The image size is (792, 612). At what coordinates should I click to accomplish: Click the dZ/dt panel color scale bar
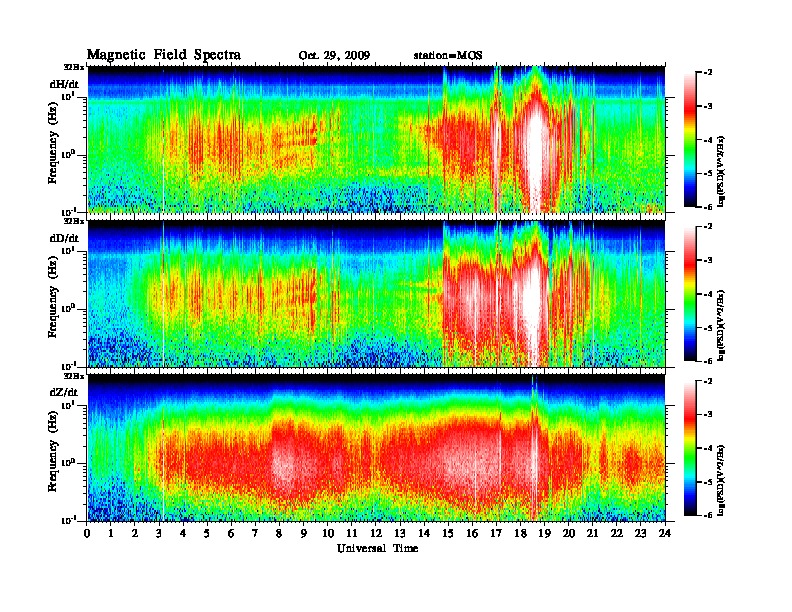click(689, 448)
